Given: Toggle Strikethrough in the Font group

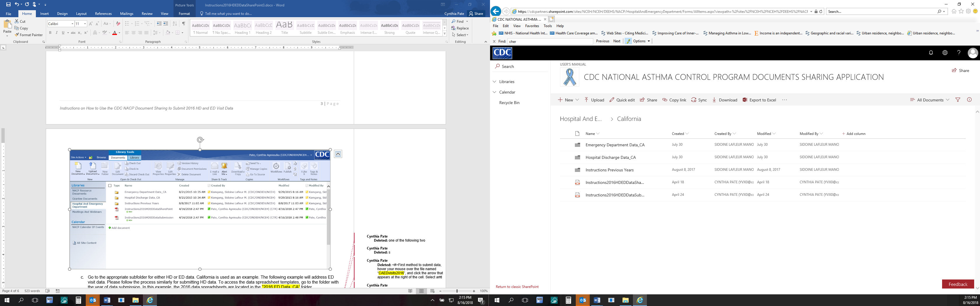Looking at the screenshot, I should (73, 33).
